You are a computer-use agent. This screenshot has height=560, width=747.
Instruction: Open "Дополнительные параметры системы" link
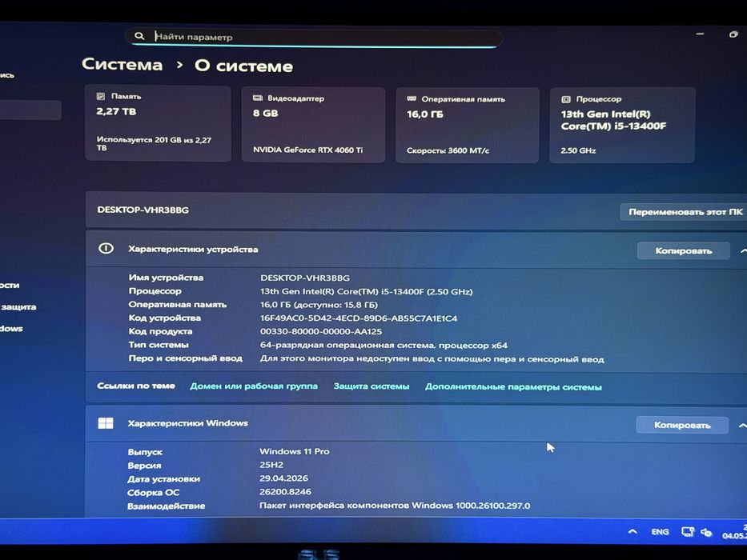click(x=513, y=387)
